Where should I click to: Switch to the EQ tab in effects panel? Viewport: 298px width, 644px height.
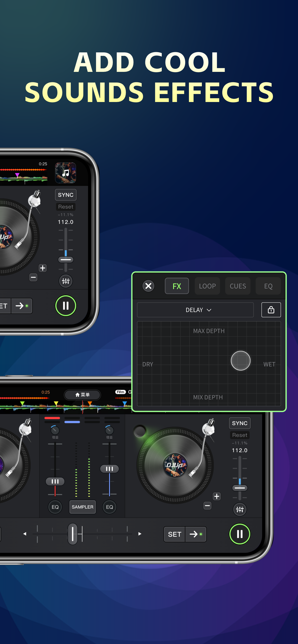[x=268, y=286]
